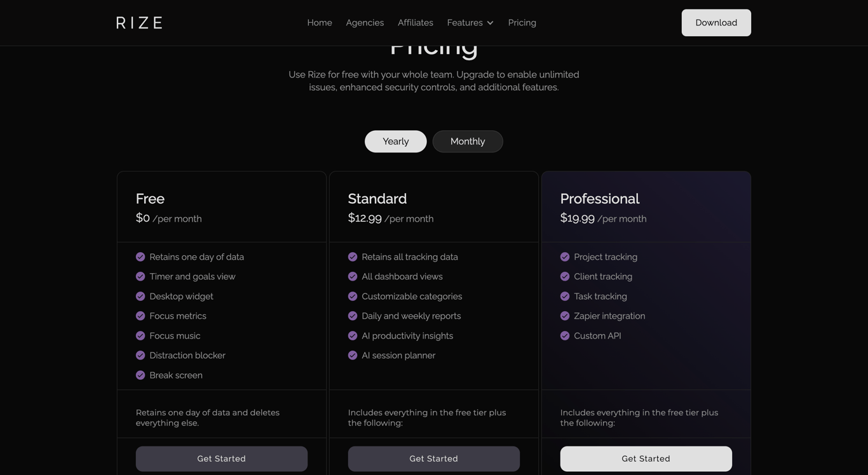Click Get Started under Professional plan

(x=646, y=458)
